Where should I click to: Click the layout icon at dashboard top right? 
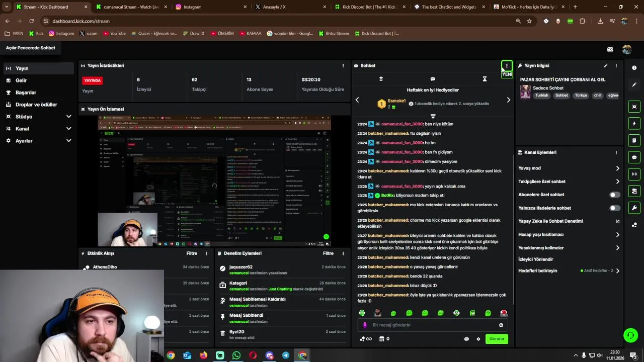[x=610, y=50]
